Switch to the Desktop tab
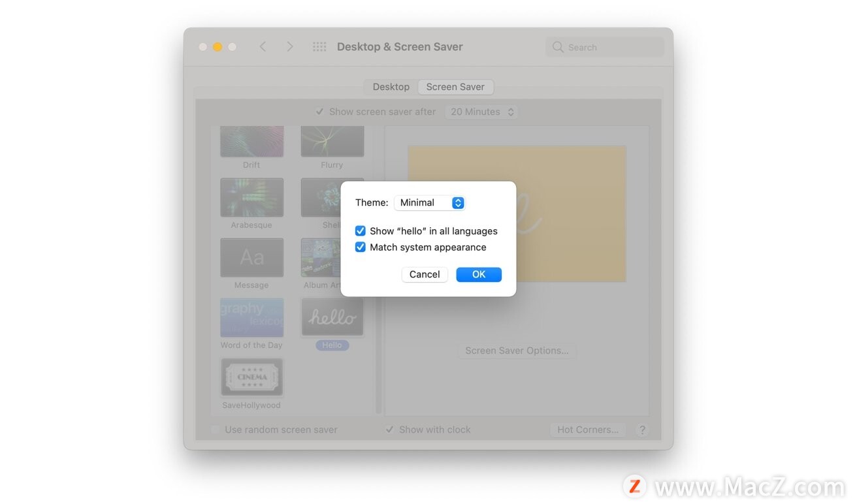This screenshot has height=504, width=857. click(391, 87)
